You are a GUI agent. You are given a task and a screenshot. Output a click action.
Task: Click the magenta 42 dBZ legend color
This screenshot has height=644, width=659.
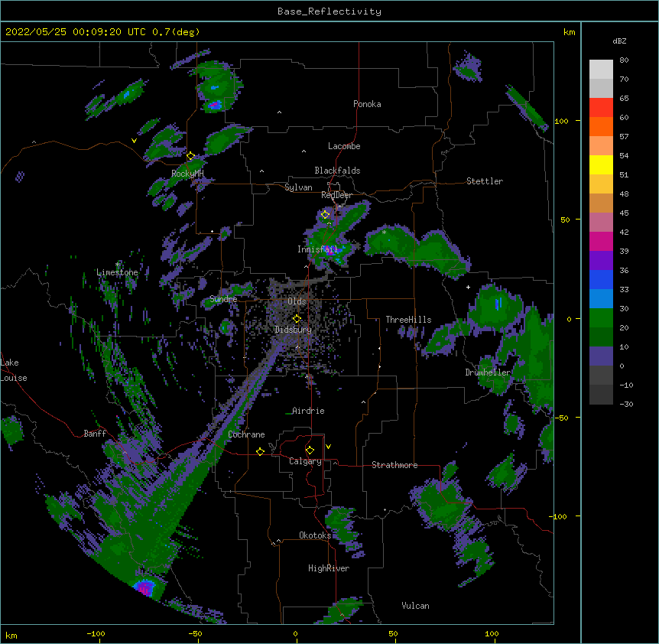601,241
